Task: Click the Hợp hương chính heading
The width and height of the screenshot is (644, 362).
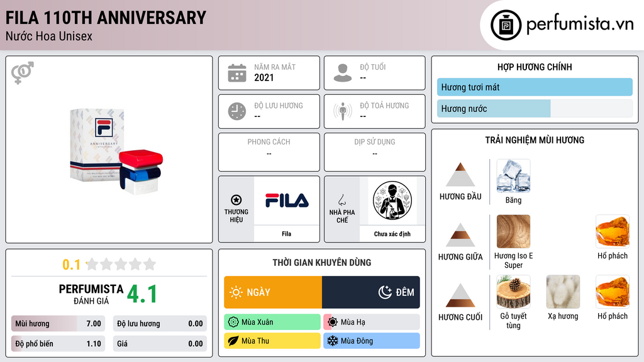Action: pos(535,67)
